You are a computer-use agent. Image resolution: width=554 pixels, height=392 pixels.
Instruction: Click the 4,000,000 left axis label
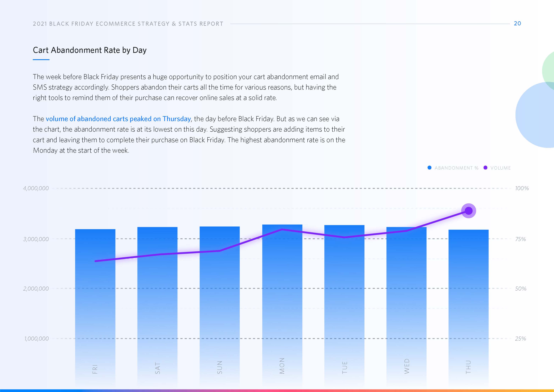coord(36,188)
